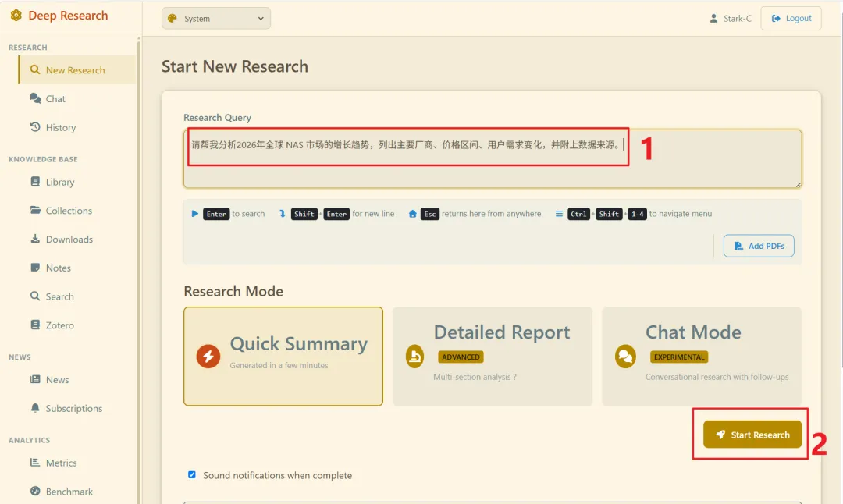Click the theme palette icon in System selector
843x504 pixels.
tap(172, 18)
